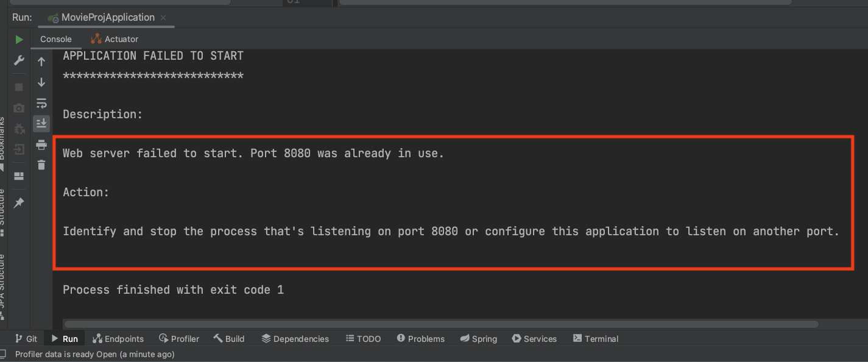The width and height of the screenshot is (868, 362).
Task: Rerun MovieProjApplication with the green play icon
Action: pos(18,39)
